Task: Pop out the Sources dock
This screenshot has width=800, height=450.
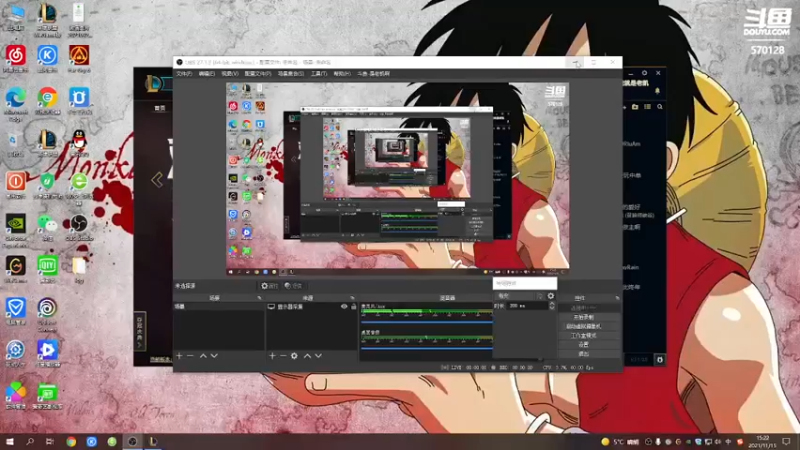Action: click(x=352, y=298)
